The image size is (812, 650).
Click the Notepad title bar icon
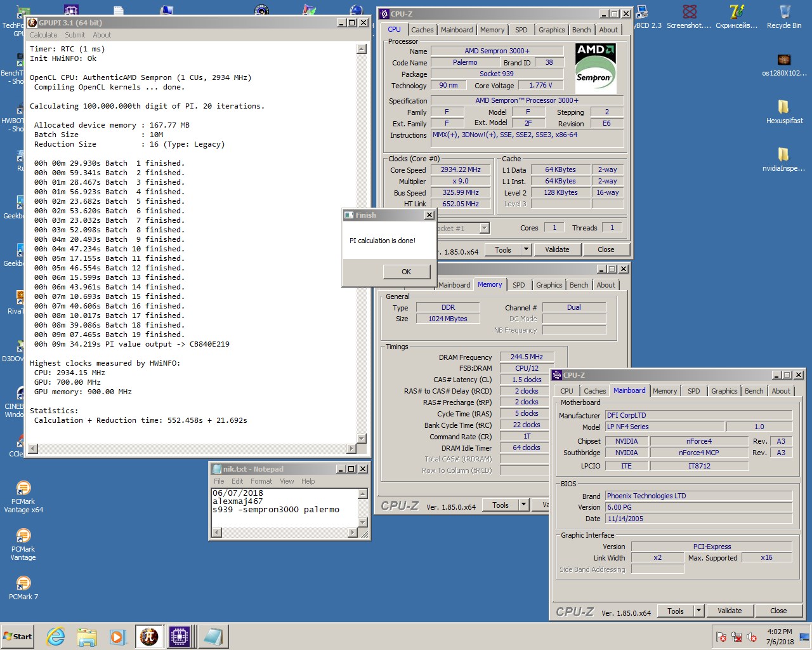pos(216,468)
